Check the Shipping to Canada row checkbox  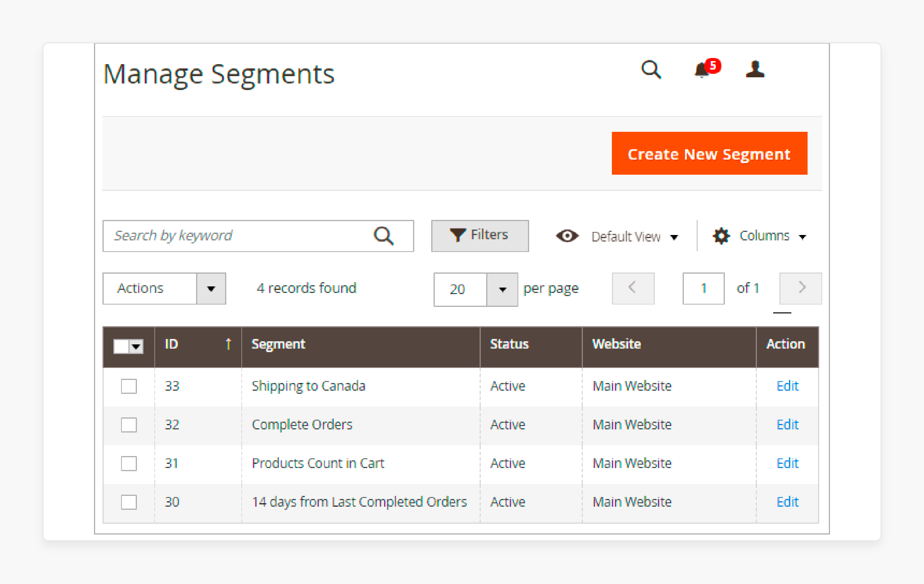coord(129,386)
